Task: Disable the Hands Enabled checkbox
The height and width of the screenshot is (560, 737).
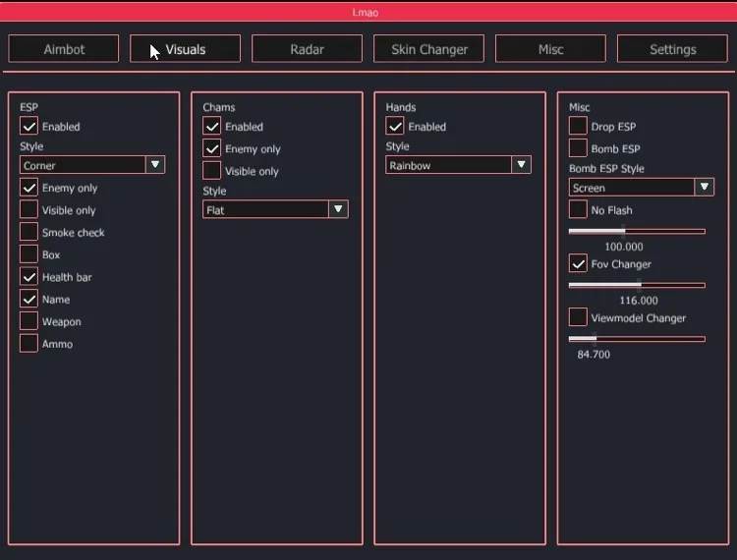Action: [395, 127]
